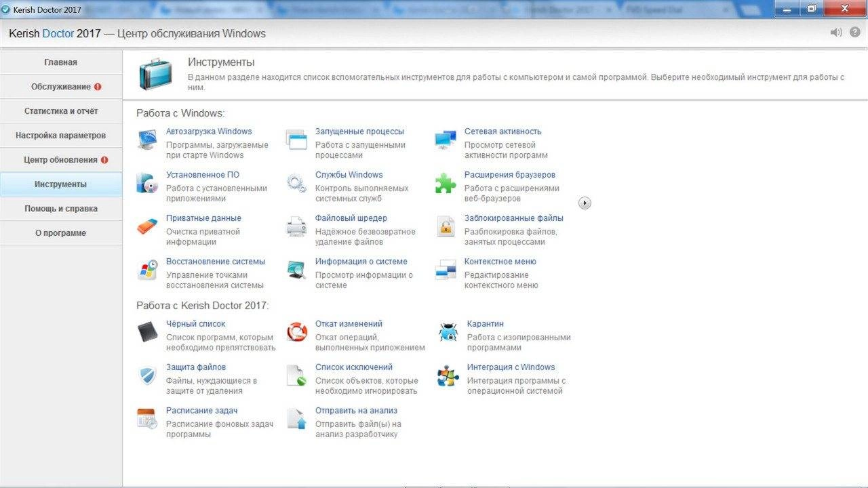Select the Инструменты sidebar item
Viewport: 868px width, 488px height.
61,184
